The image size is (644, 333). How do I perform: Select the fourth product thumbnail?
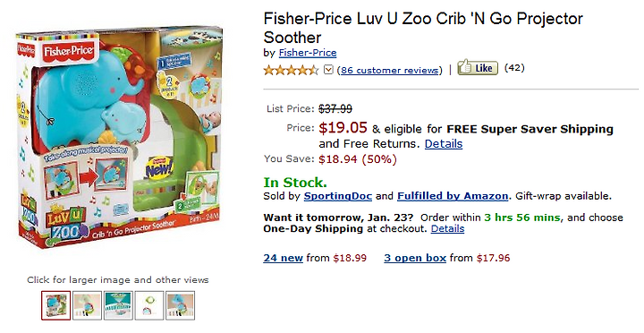149,305
